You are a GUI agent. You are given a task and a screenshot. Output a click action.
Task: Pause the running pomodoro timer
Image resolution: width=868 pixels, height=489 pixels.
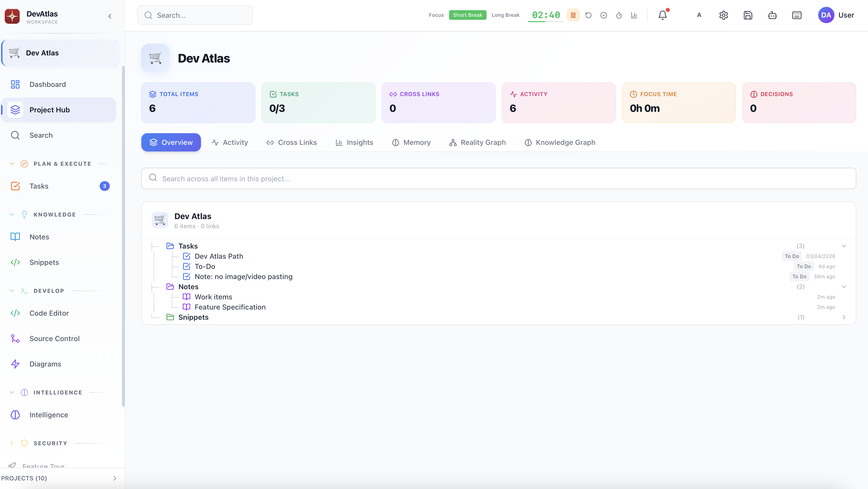click(x=573, y=15)
